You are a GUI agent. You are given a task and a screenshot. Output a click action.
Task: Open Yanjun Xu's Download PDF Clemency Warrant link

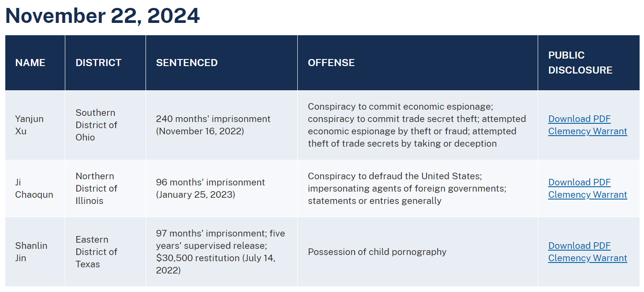pyautogui.click(x=587, y=125)
